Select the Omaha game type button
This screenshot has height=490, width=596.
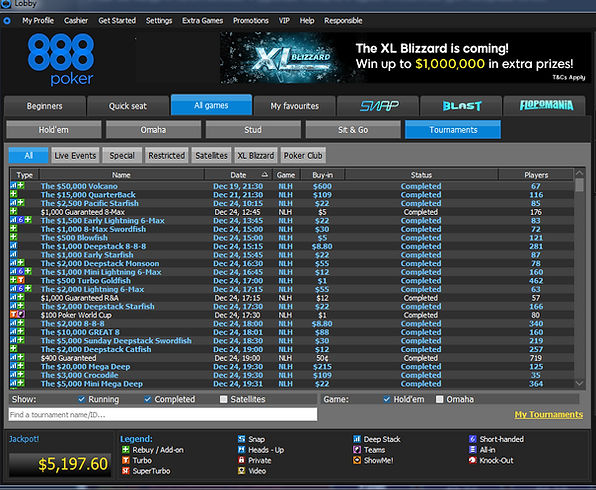(153, 130)
